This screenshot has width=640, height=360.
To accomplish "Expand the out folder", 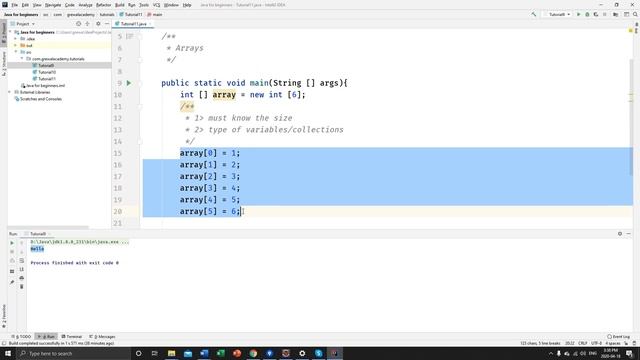I will [16, 45].
